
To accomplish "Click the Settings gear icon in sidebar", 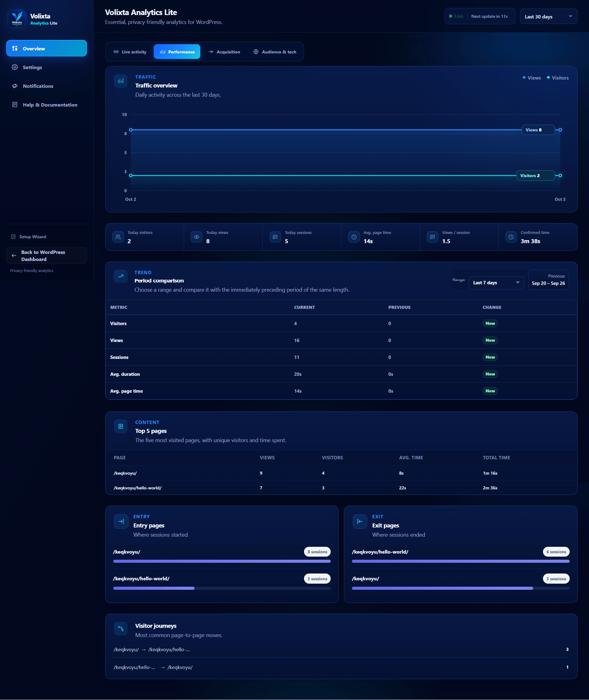I will pyautogui.click(x=15, y=67).
